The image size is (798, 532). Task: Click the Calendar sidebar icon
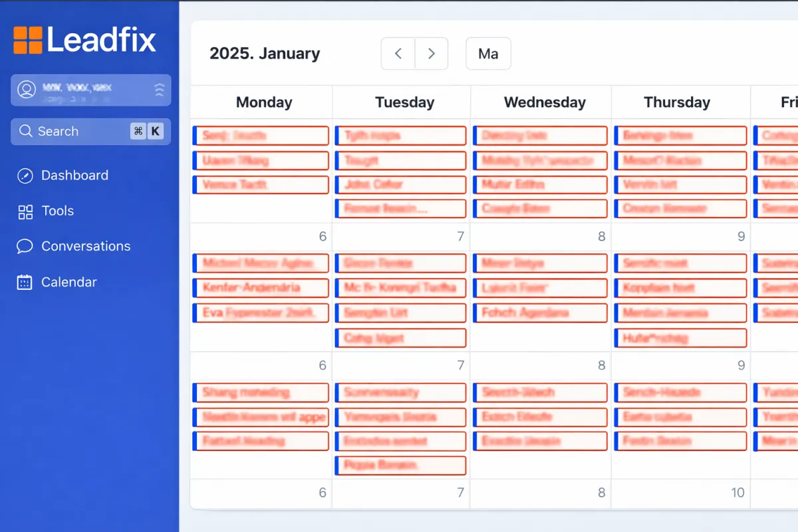pos(25,282)
